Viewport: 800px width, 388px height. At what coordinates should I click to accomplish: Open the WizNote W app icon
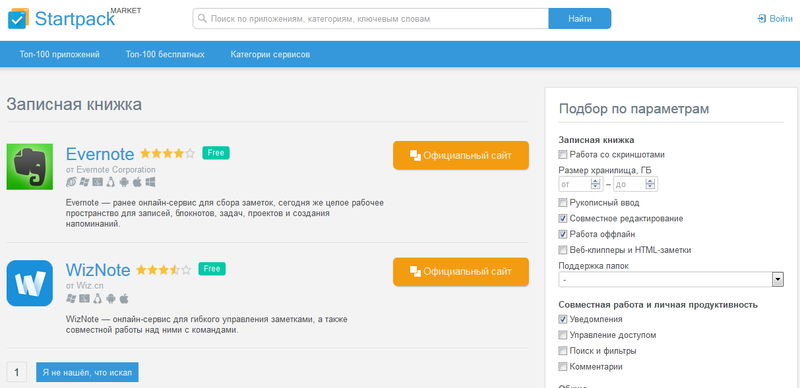pyautogui.click(x=30, y=283)
